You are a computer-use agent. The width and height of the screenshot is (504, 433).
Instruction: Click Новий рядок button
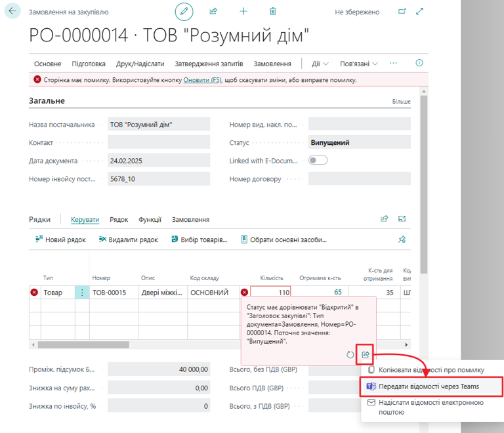(60, 239)
